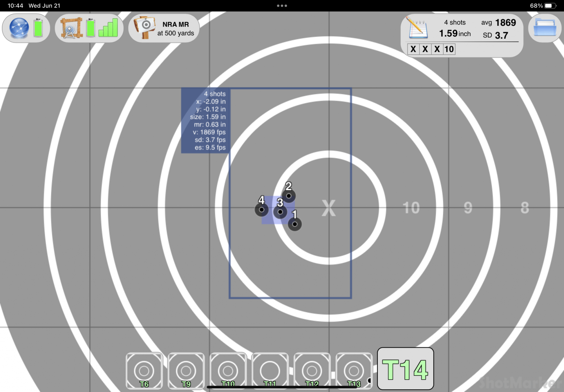This screenshot has width=564, height=392.
Task: Tap the third X score box
Action: [x=437, y=49]
